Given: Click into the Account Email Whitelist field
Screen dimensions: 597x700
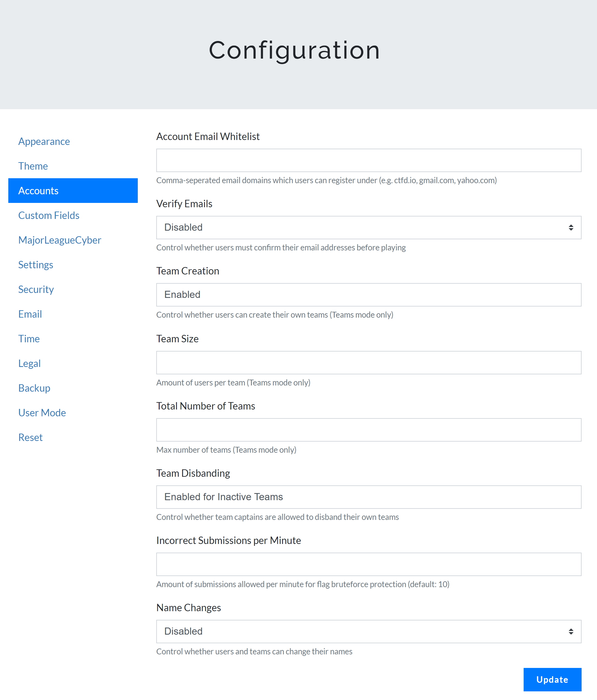Looking at the screenshot, I should point(368,160).
